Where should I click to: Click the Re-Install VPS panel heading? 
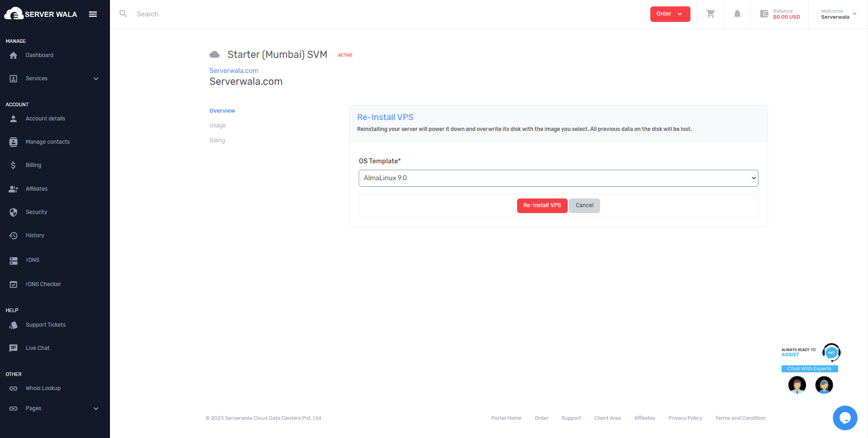[x=385, y=117]
